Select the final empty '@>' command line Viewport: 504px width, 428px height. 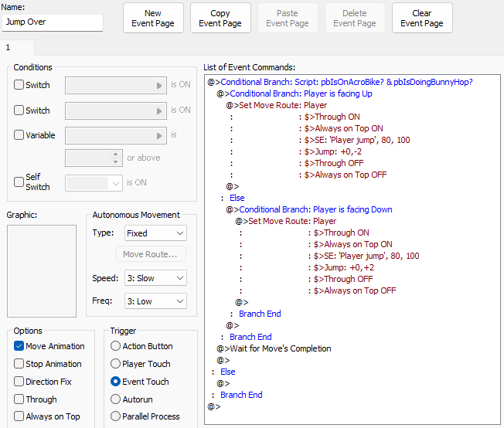pyautogui.click(x=214, y=406)
